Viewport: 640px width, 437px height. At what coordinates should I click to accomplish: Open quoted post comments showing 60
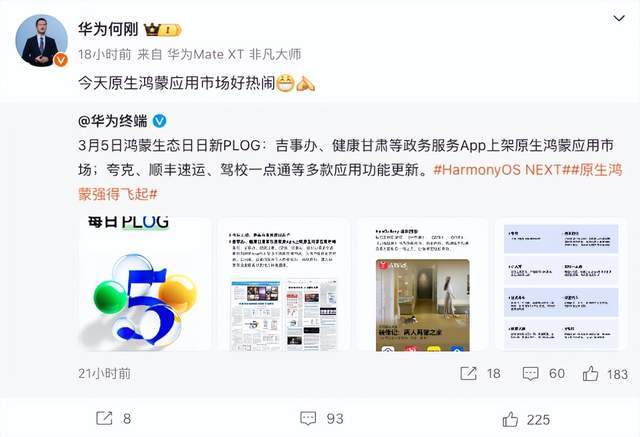tap(544, 373)
